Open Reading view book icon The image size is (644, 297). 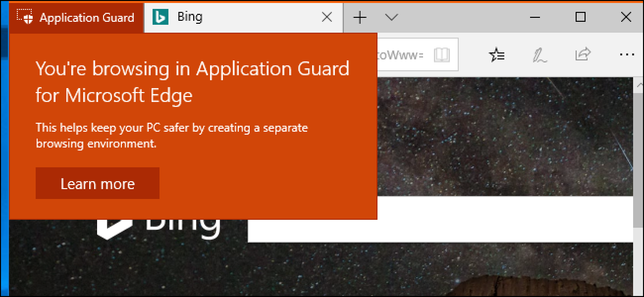click(x=441, y=55)
